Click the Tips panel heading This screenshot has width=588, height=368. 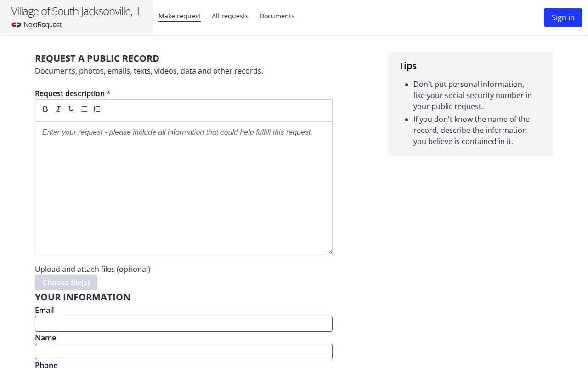408,66
